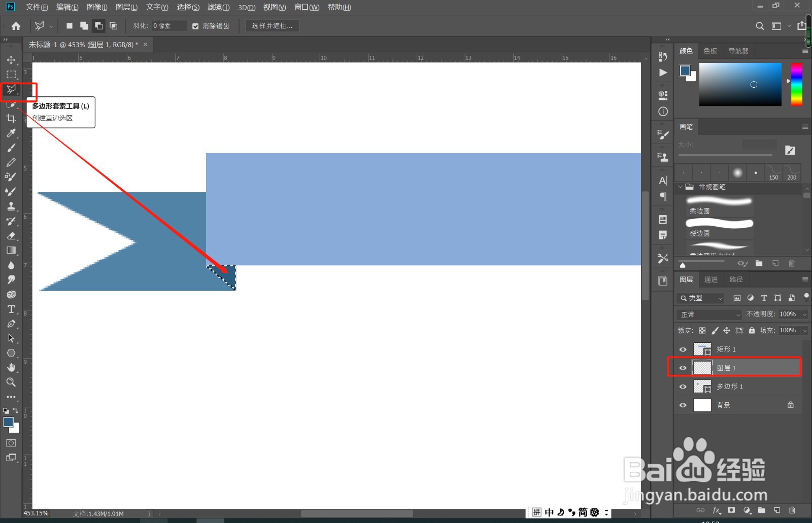Select the Hand tool

(11, 367)
